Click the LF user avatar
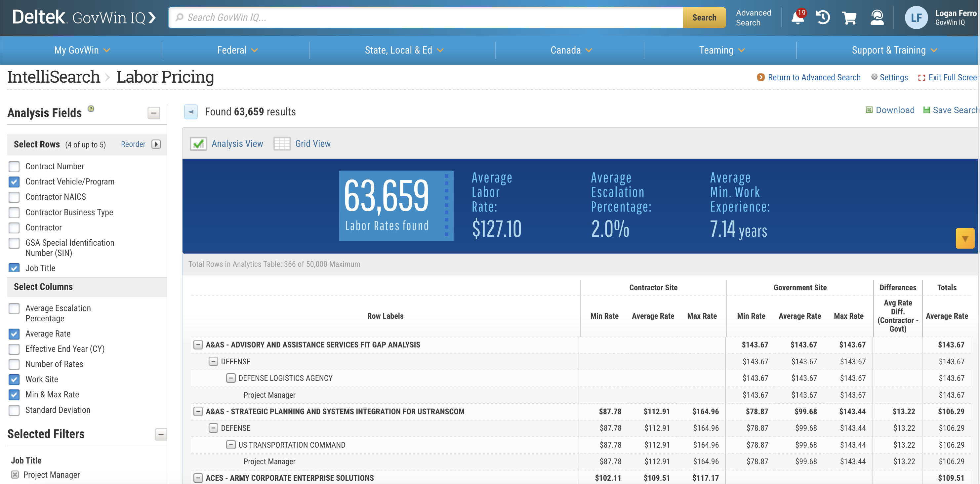Screen dimensions: 980x484 tap(916, 18)
